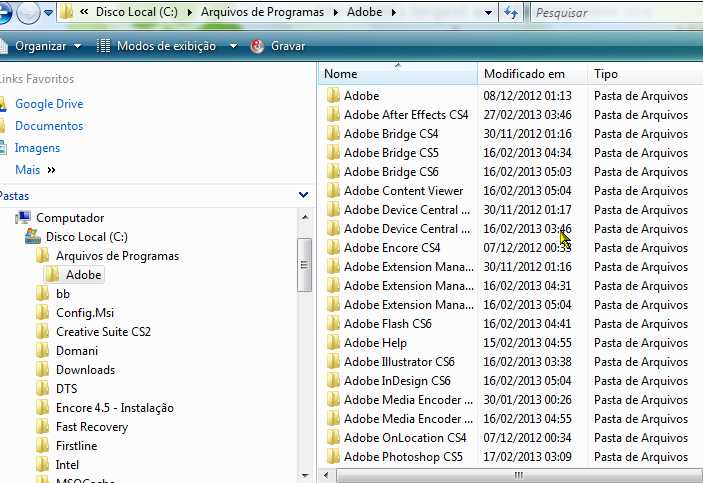Click folder icon in address bar
Viewport: 703px width, 483px height.
(66, 12)
